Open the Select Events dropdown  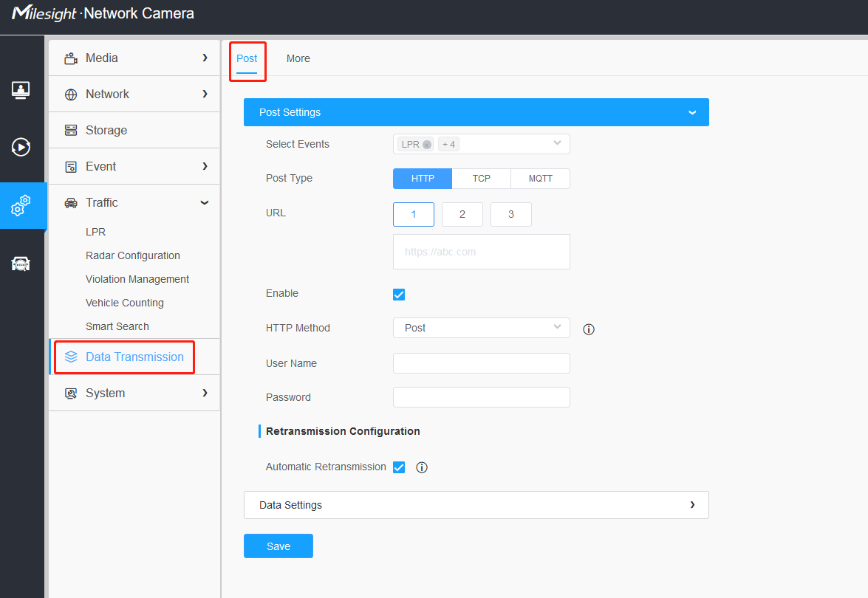click(x=482, y=145)
